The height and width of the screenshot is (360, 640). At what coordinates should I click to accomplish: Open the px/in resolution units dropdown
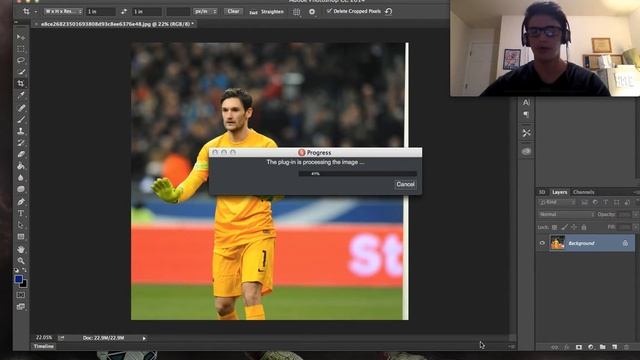205,11
